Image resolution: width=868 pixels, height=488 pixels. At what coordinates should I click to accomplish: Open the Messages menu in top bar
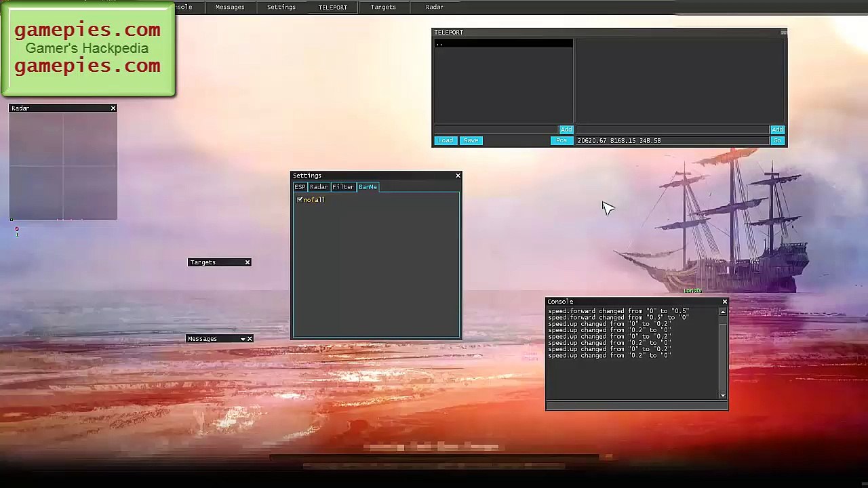click(230, 7)
